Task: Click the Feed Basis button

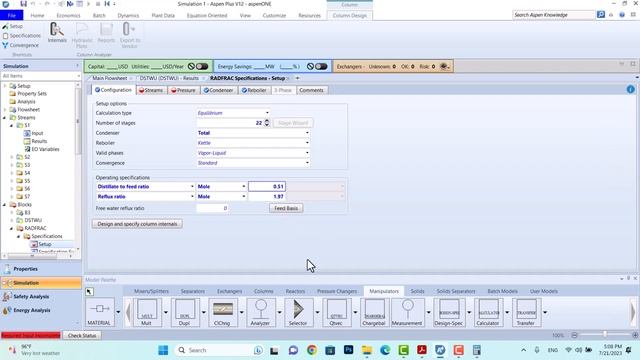Action: click(286, 208)
